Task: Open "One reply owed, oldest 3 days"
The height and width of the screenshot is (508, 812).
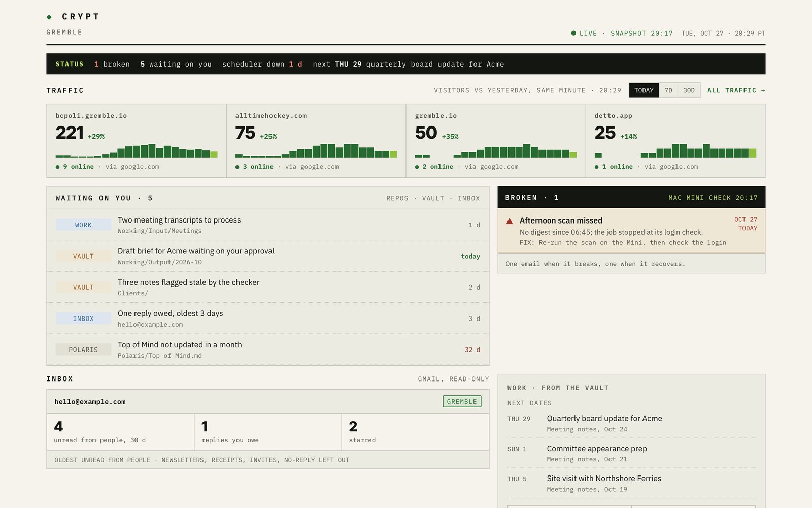Action: (x=170, y=313)
